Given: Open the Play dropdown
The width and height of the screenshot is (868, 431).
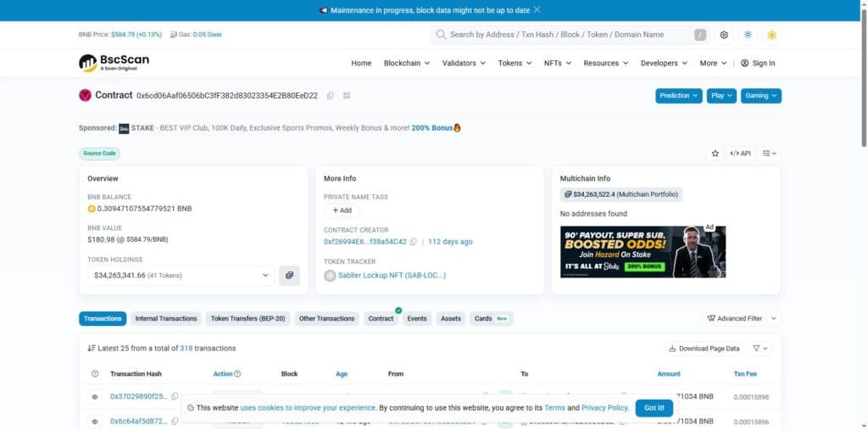Looking at the screenshot, I should [721, 96].
